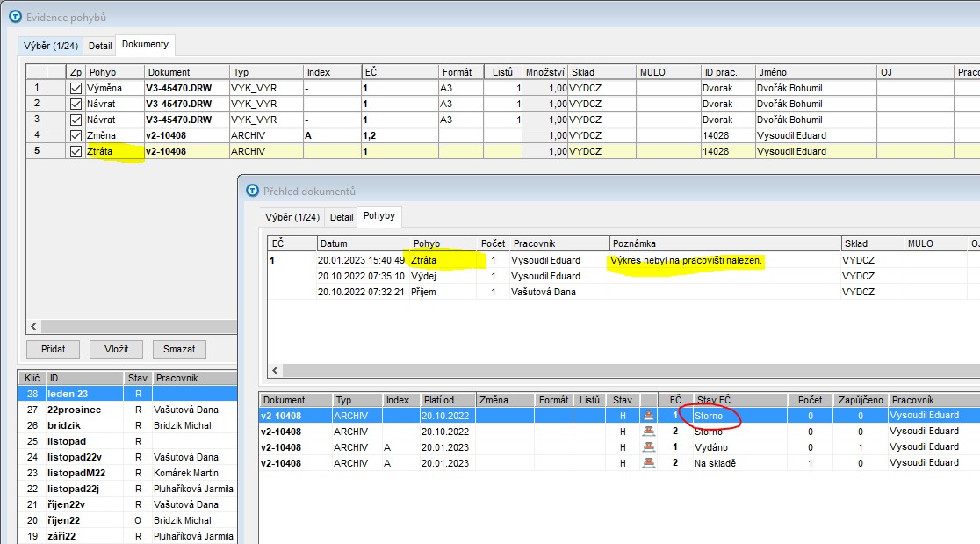Open the Detail tab in Přehled dokumentů
This screenshot has width=980, height=544.
click(x=342, y=217)
